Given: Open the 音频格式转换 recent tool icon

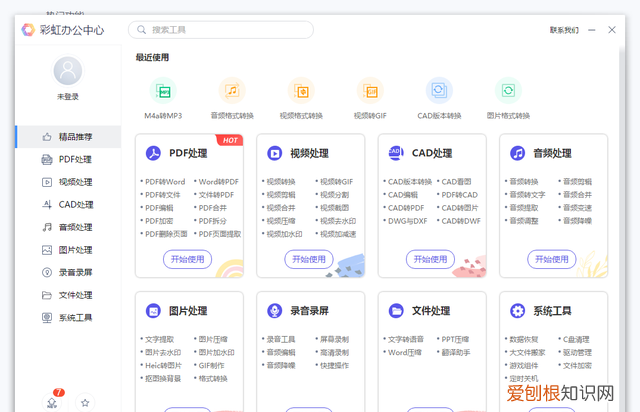Looking at the screenshot, I should point(232,91).
